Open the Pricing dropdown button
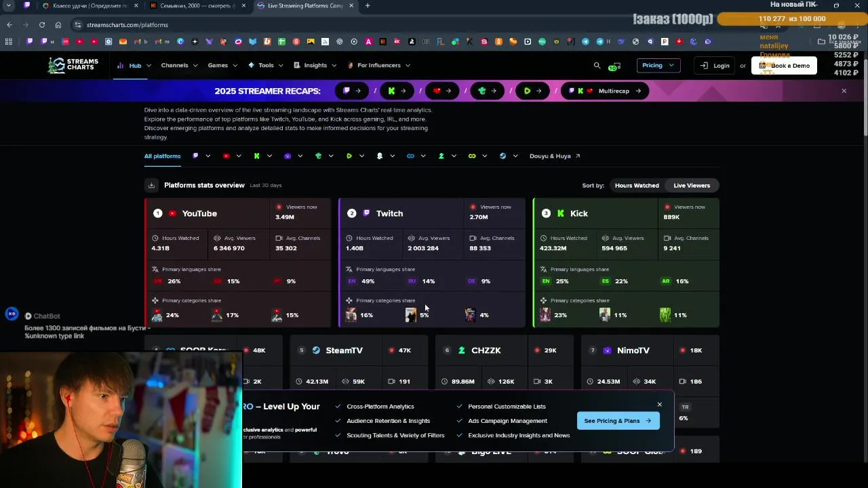This screenshot has width=868, height=488. [x=658, y=65]
